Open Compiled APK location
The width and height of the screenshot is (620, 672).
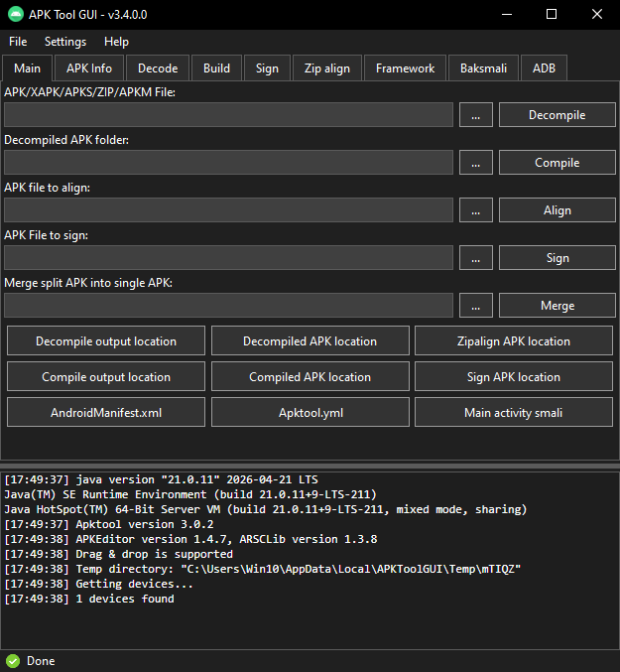[x=310, y=376]
